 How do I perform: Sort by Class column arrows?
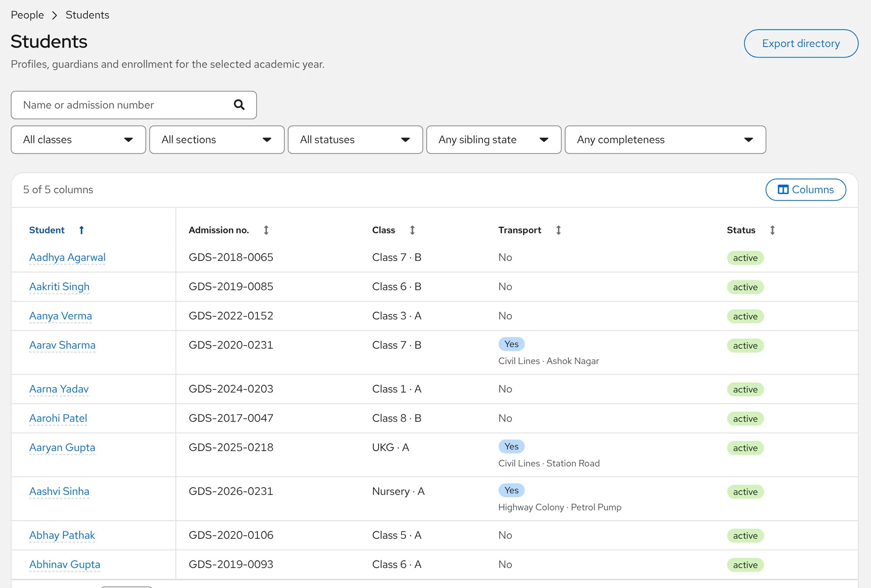coord(412,230)
